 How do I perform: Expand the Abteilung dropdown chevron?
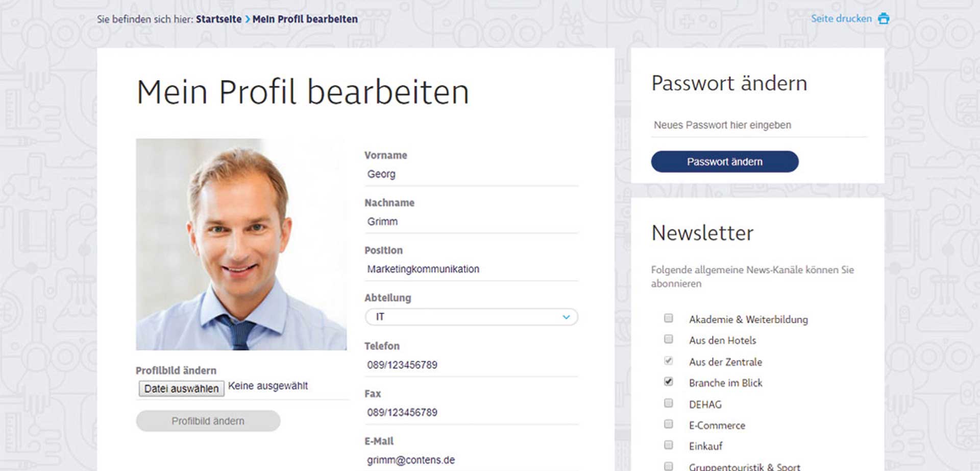pyautogui.click(x=566, y=317)
